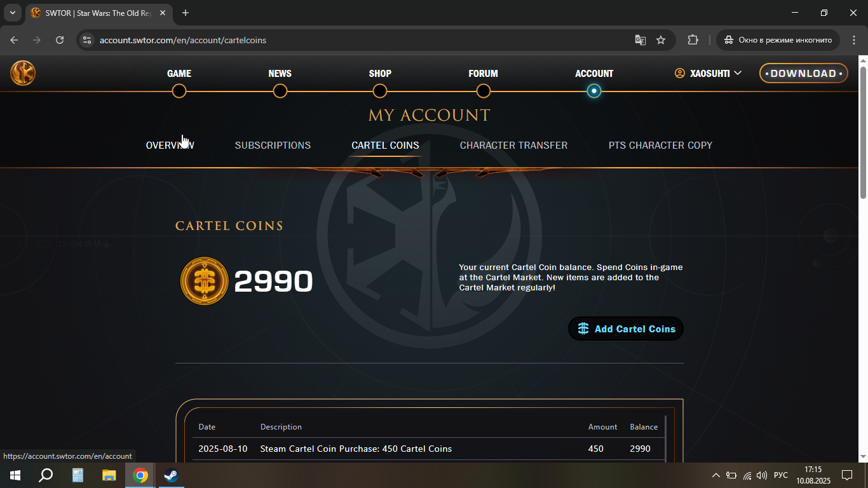Open the network tray icon
Viewport: 868px width, 488px height.
tap(747, 475)
